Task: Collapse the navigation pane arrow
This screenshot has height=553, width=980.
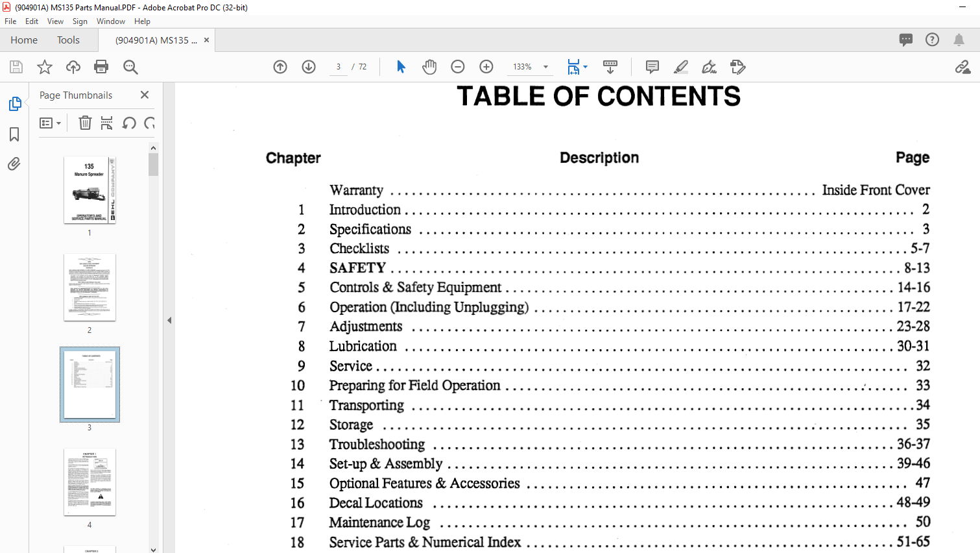Action: [169, 320]
